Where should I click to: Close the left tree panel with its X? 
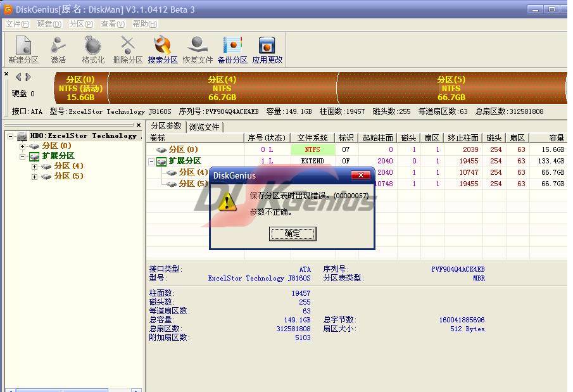click(x=139, y=125)
